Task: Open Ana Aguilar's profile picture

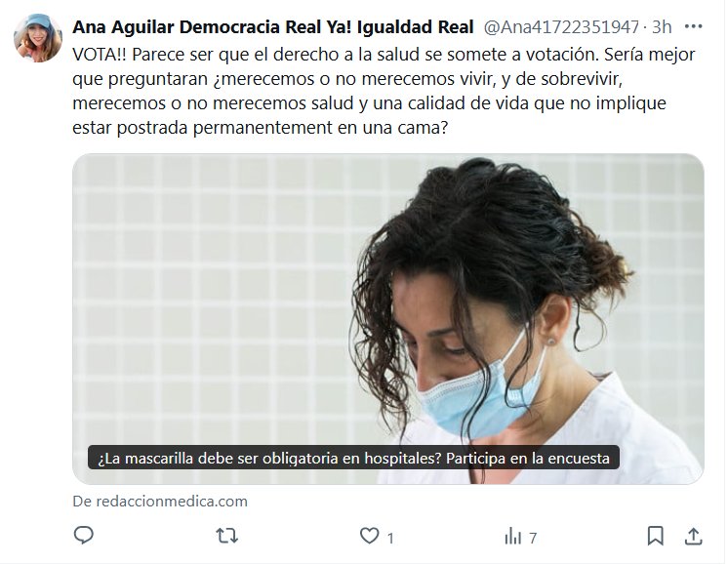Action: click(38, 38)
